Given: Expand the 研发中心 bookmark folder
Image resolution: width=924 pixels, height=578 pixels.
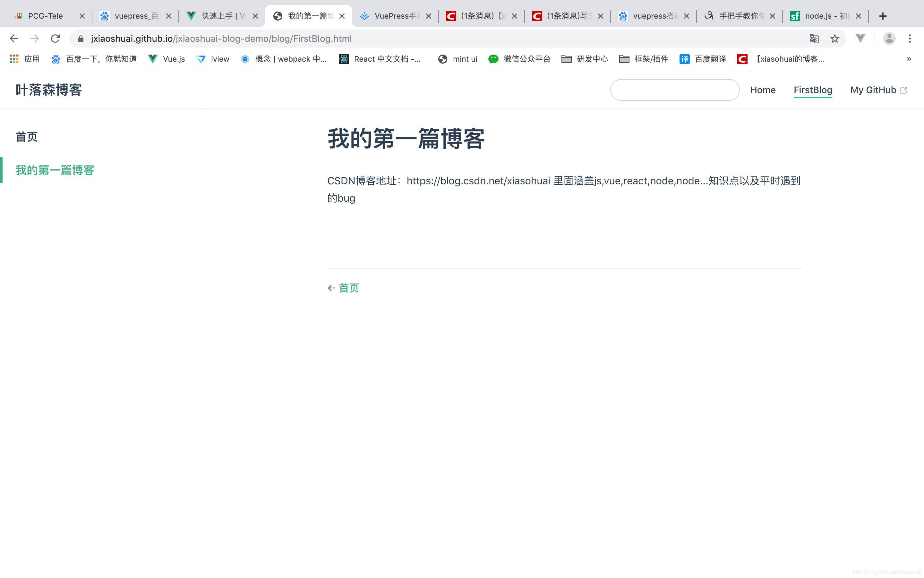Looking at the screenshot, I should click(585, 59).
